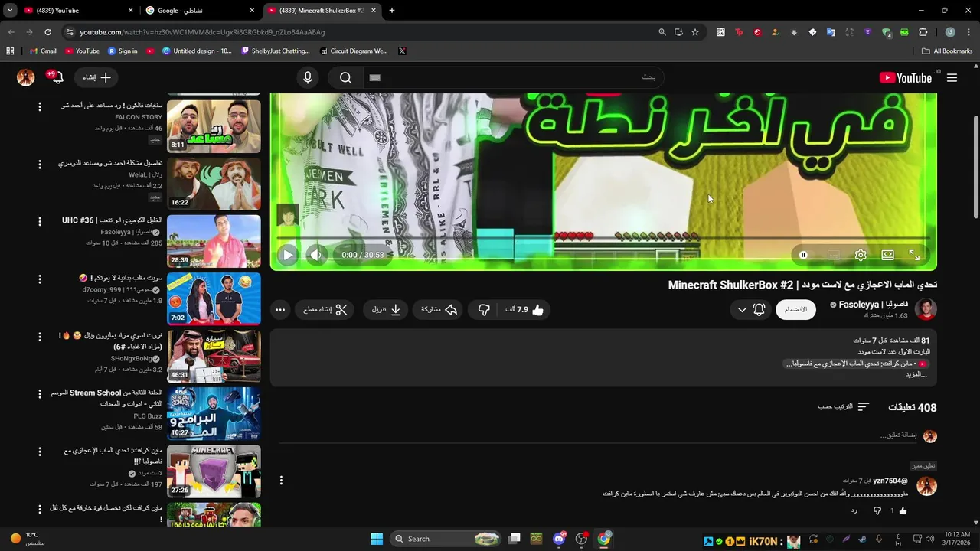The width and height of the screenshot is (980, 551).
Task: Open the Extensions puzzle icon
Action: coord(923,32)
